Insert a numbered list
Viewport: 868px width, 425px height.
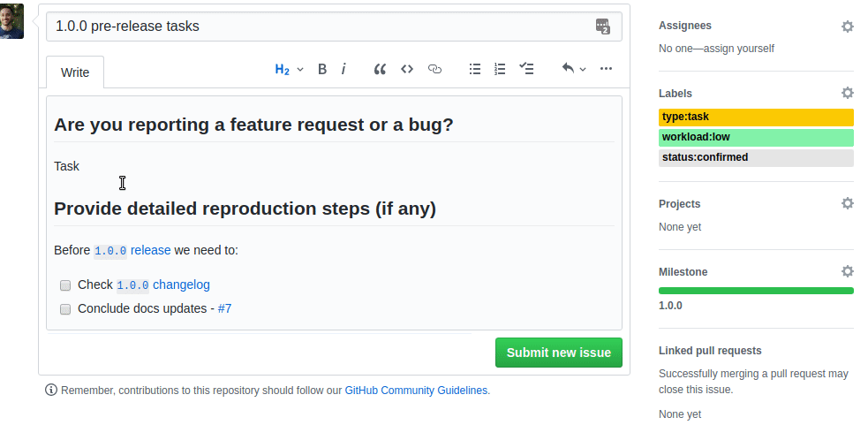[x=500, y=69]
